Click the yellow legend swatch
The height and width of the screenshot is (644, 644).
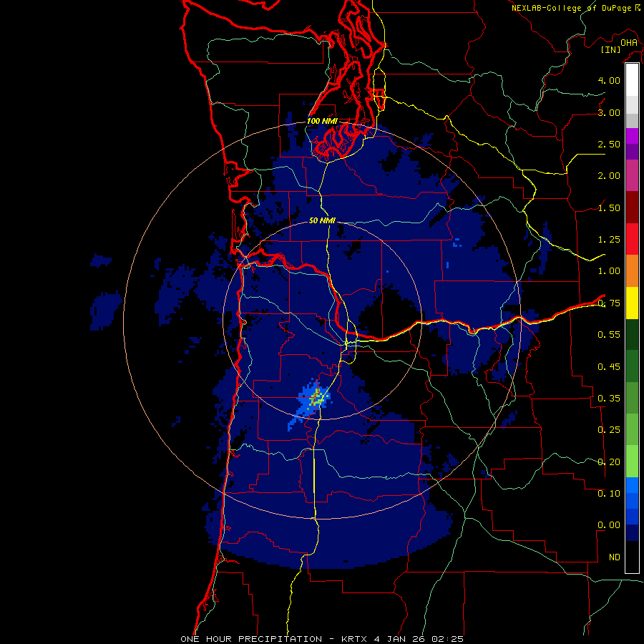click(632, 303)
